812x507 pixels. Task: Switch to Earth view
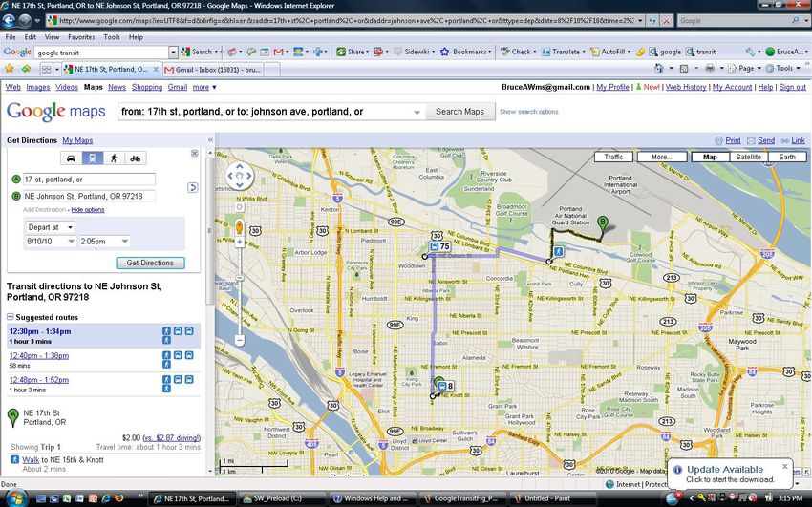[x=787, y=157]
